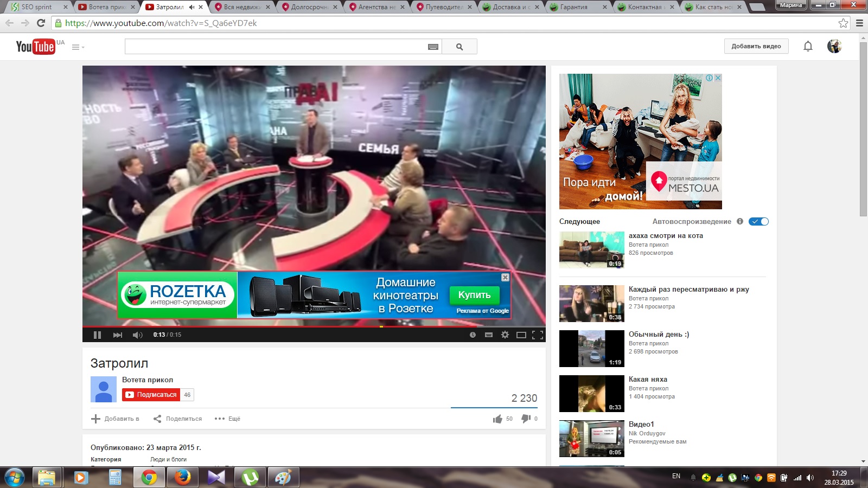Click thumbnail of 'Обычный день :)' video
This screenshot has width=868, height=488.
coord(592,349)
